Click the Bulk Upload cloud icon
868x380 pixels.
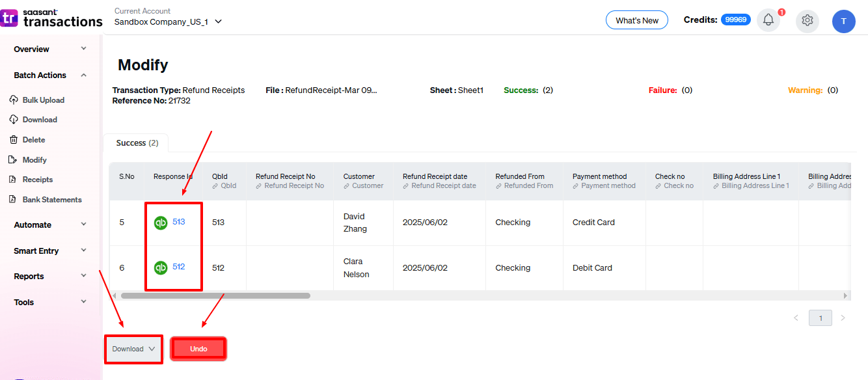pyautogui.click(x=14, y=100)
